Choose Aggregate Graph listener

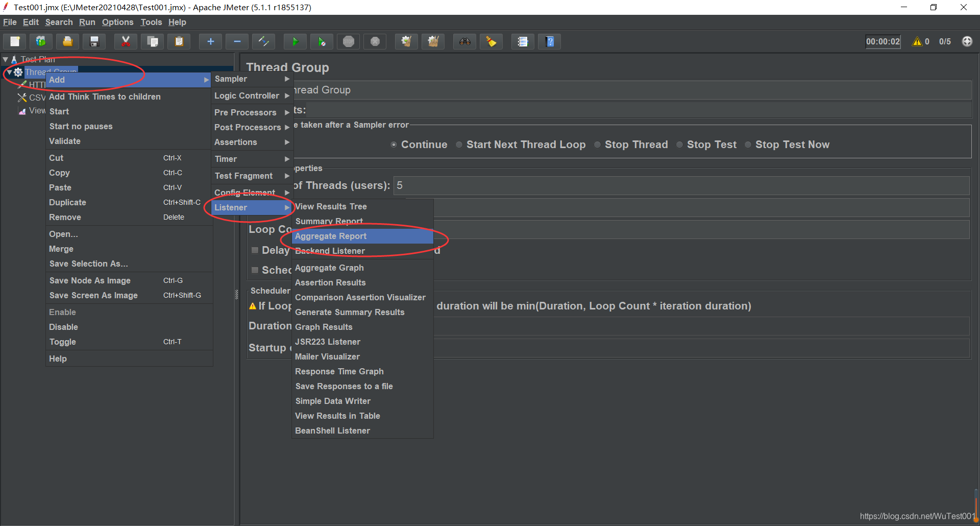tap(362, 268)
